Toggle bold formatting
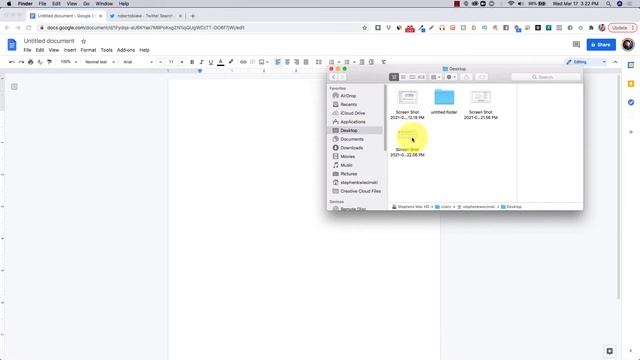 [x=192, y=62]
